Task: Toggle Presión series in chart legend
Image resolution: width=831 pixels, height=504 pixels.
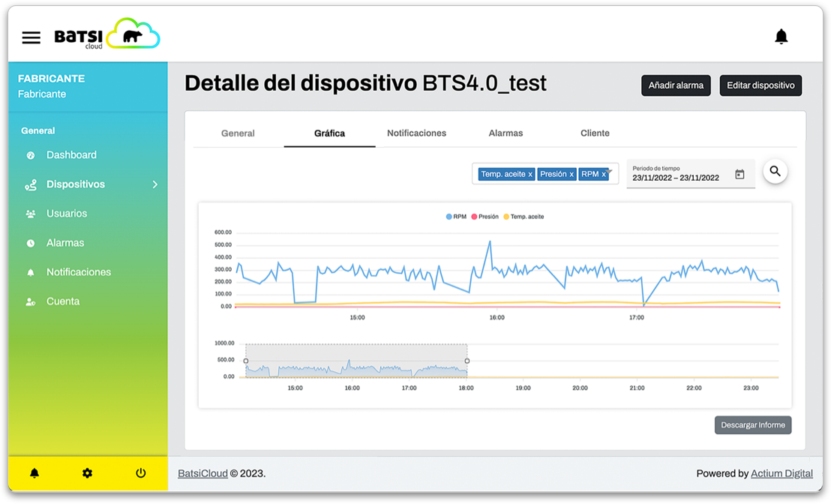Action: click(484, 217)
